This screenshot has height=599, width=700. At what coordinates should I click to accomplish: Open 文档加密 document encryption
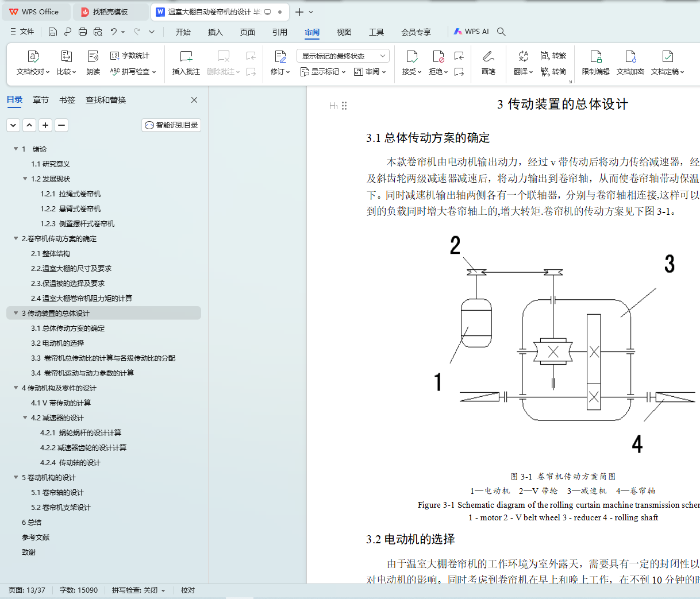point(630,63)
